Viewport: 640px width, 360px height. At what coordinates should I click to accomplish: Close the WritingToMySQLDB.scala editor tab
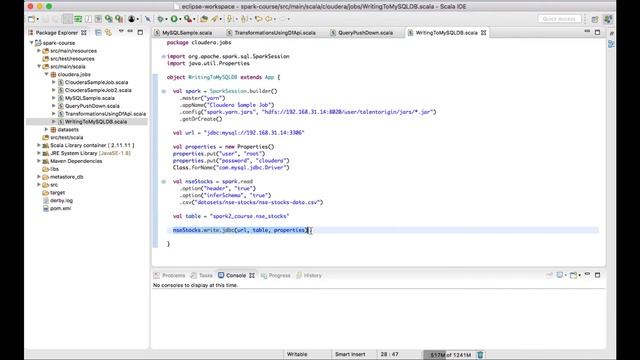[484, 33]
